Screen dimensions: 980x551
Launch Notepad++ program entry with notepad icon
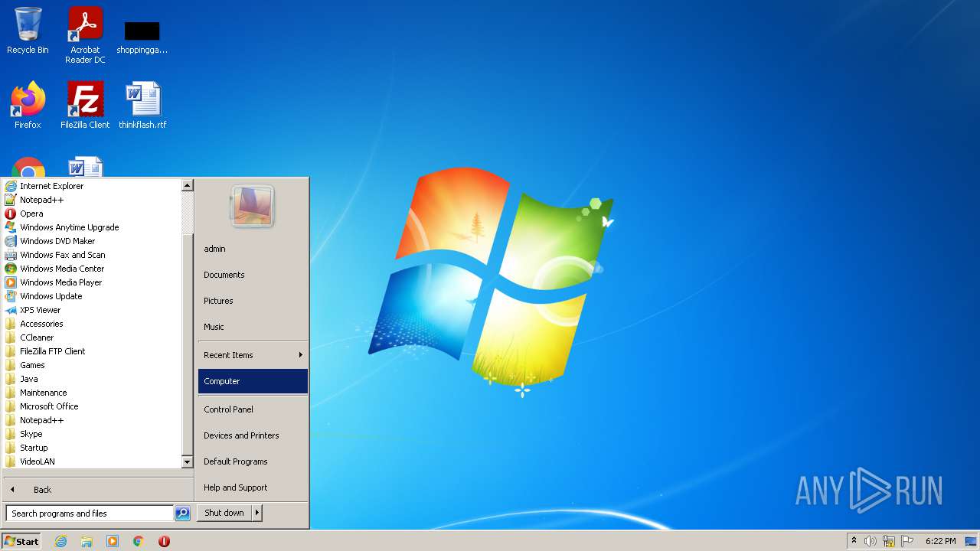pos(92,200)
